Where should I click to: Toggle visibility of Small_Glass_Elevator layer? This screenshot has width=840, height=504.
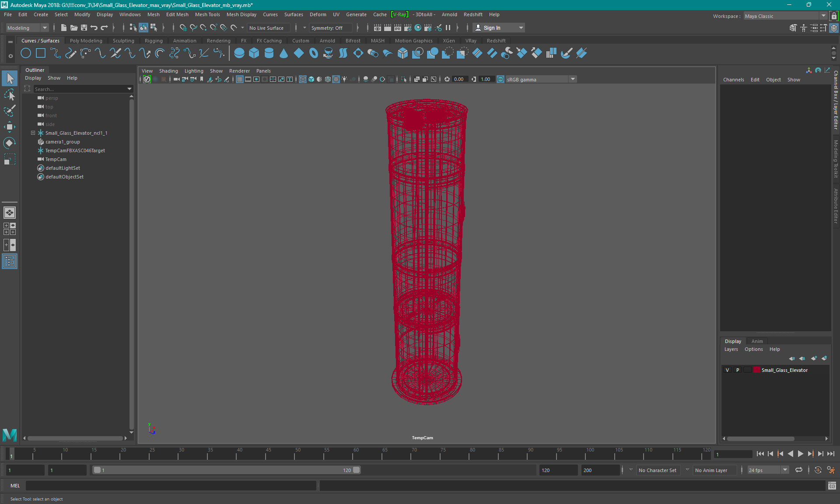coord(727,370)
